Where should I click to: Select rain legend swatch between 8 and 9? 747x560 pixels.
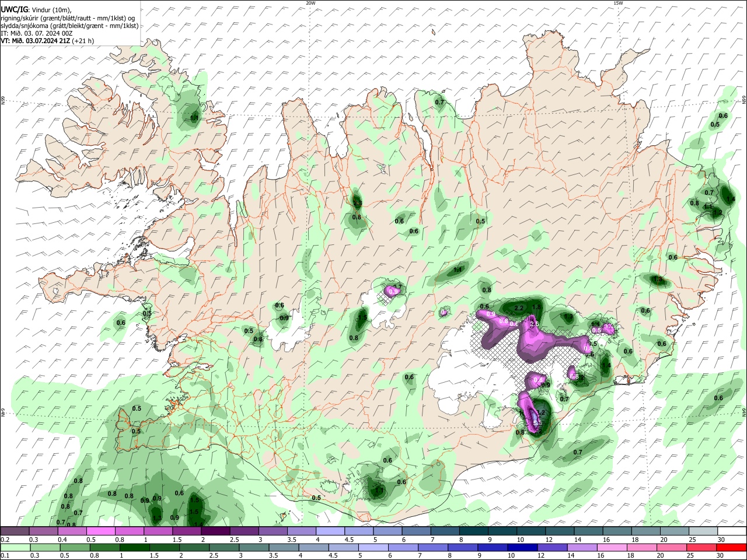(462, 547)
